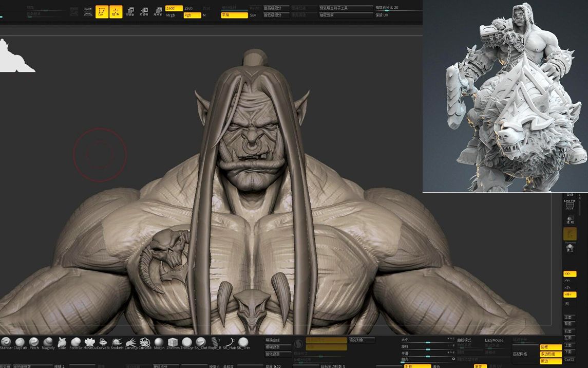Select the Standard sculpting brush
Image resolution: width=588 pixels, height=368 pixels.
click(6, 343)
